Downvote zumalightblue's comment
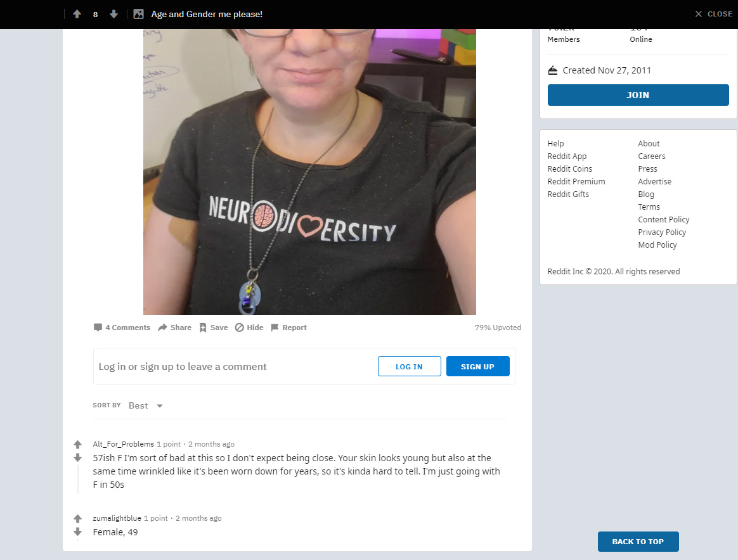The image size is (738, 560). [x=77, y=531]
